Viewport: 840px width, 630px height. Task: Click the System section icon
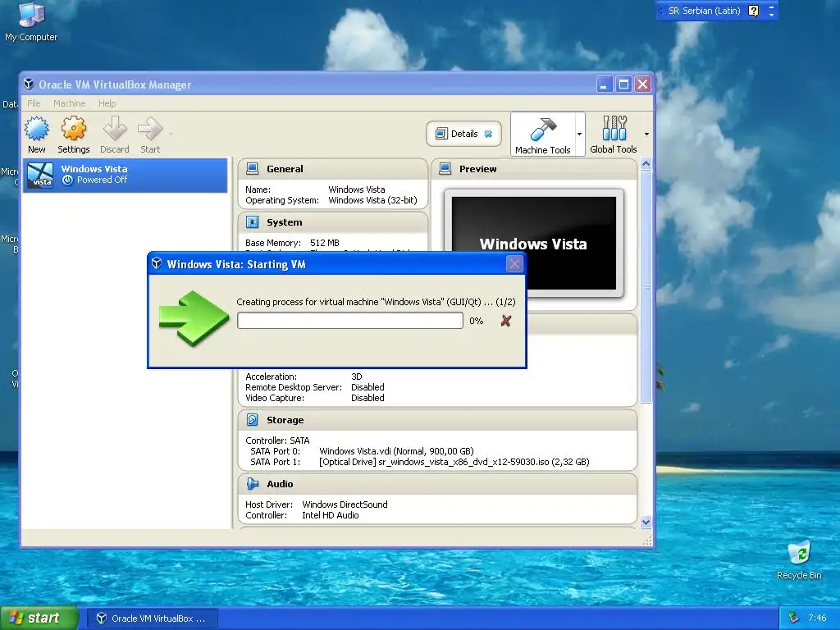coord(252,222)
